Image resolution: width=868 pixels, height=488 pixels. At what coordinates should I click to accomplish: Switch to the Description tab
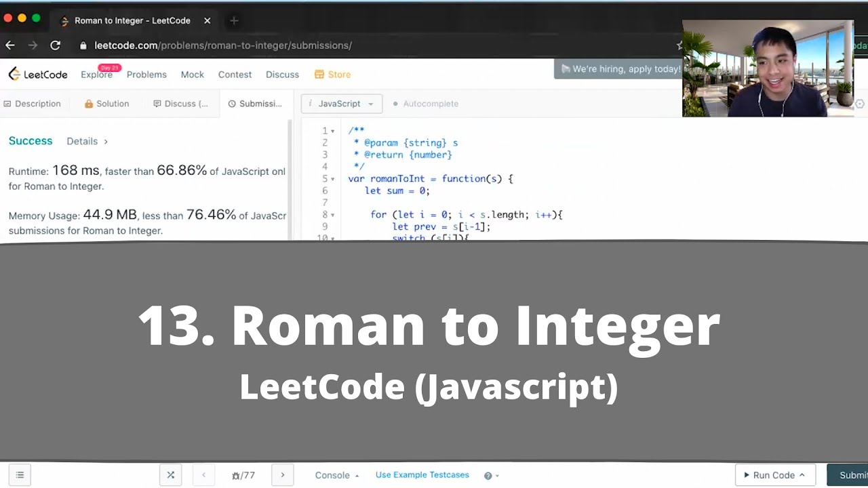click(32, 104)
